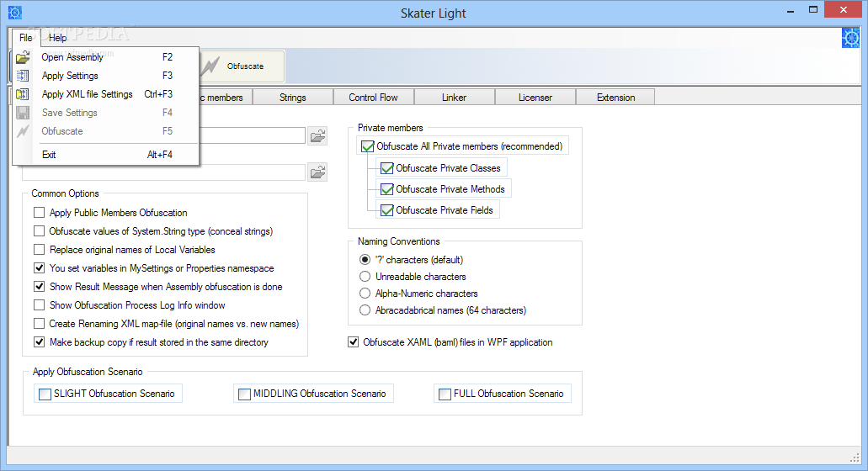
Task: Enable Show Obfuscation Process Log Info window
Action: coord(40,305)
